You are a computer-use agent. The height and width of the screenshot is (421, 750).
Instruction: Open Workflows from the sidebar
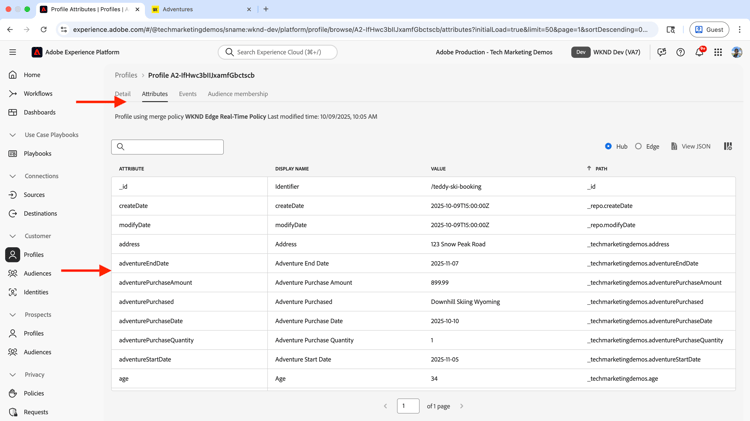pyautogui.click(x=38, y=93)
